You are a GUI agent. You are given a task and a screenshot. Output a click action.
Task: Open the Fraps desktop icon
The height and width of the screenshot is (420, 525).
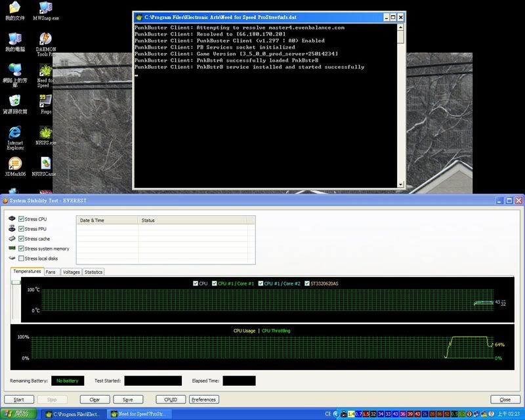point(46,101)
